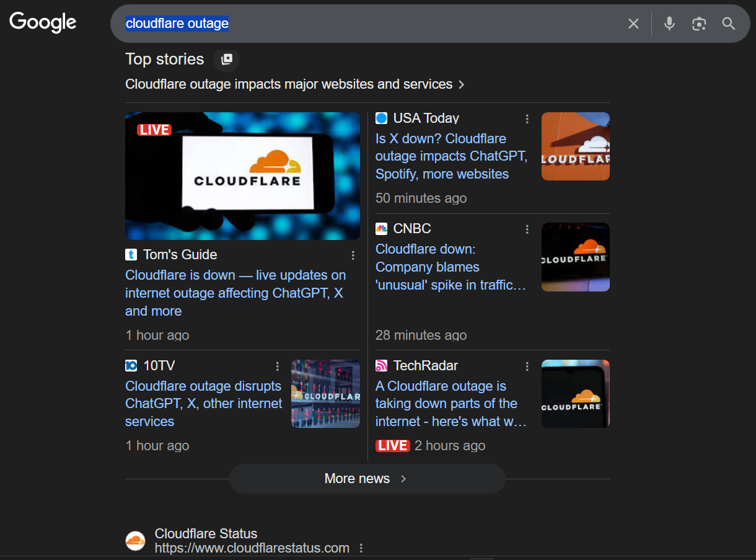
Task: Open three-dot menu for 10TV story
Action: [x=278, y=367]
